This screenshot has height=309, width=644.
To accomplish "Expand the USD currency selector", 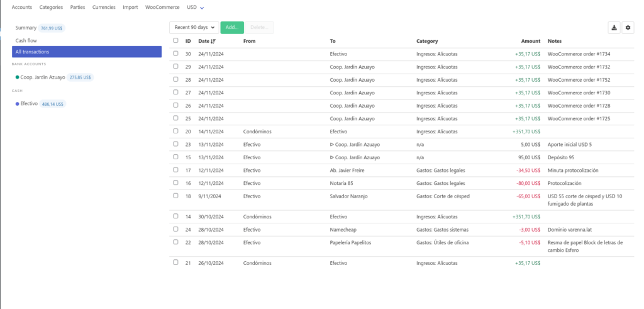I will point(196,8).
